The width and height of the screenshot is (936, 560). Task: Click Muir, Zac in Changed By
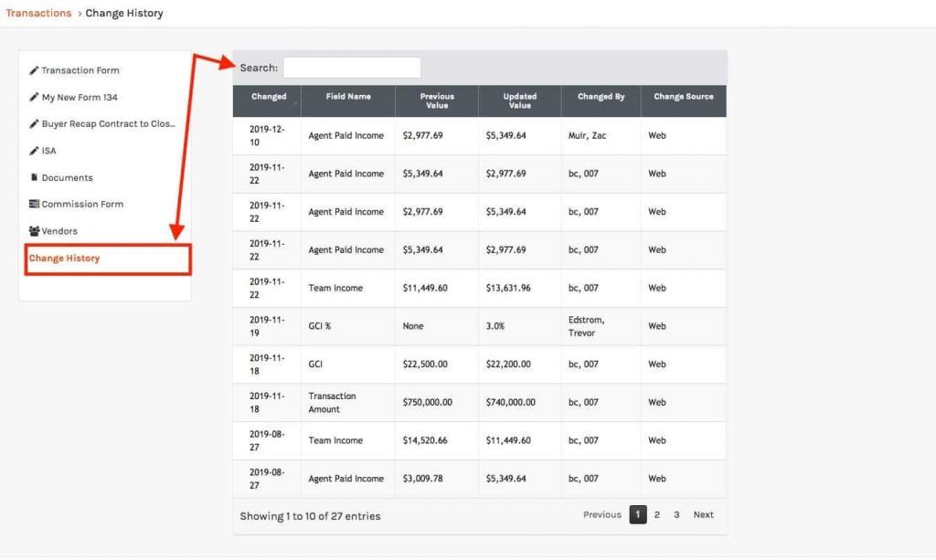(x=587, y=136)
